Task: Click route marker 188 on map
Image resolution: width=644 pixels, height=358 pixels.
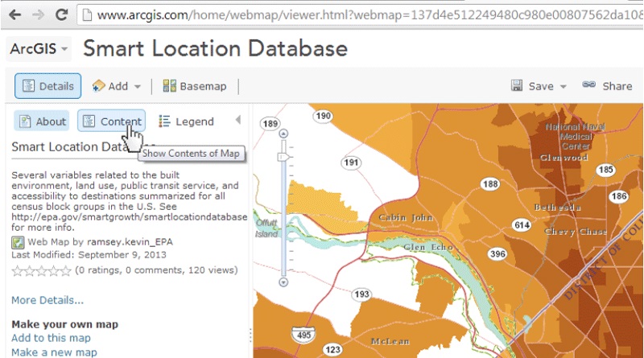Action: (490, 184)
